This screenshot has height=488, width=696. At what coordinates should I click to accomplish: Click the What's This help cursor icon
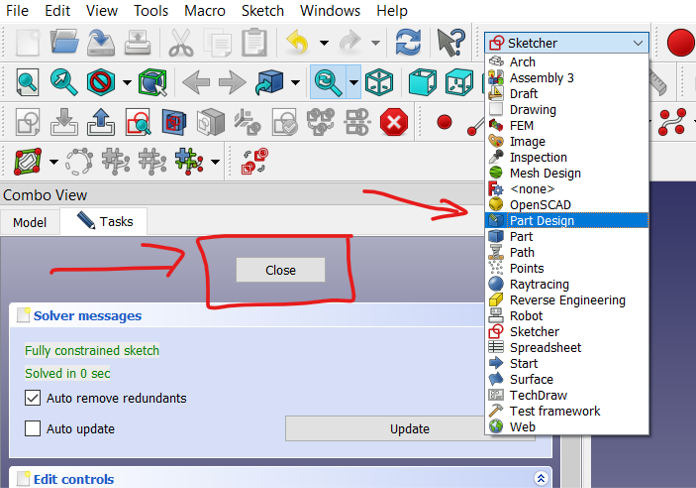(x=451, y=43)
